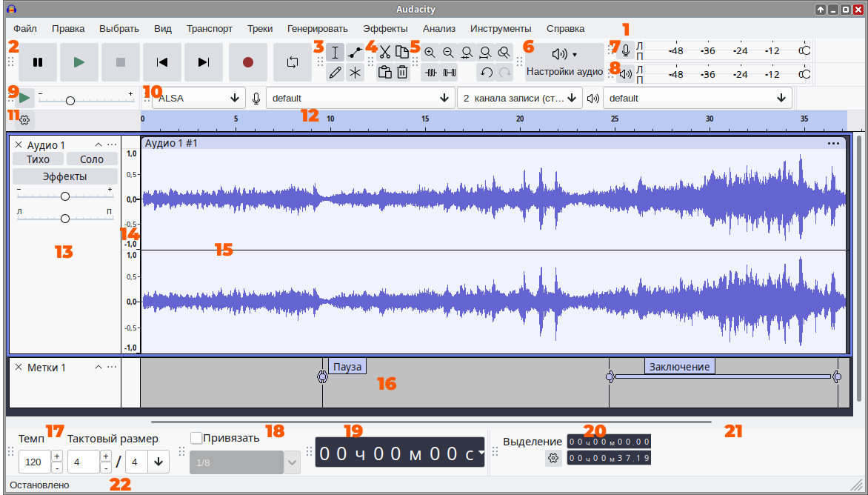Click the Undo arrow icon
868x495 pixels.
coord(486,73)
